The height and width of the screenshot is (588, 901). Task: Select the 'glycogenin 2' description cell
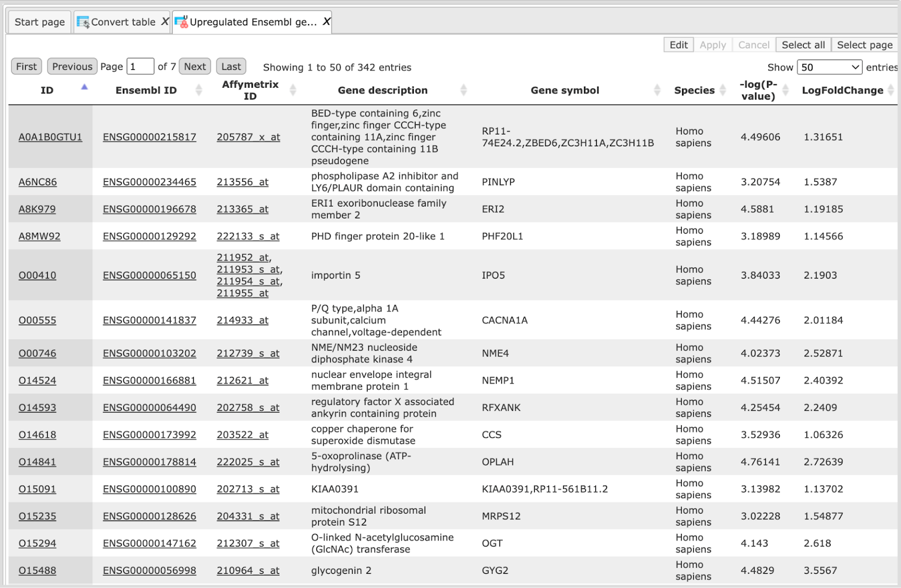[341, 571]
